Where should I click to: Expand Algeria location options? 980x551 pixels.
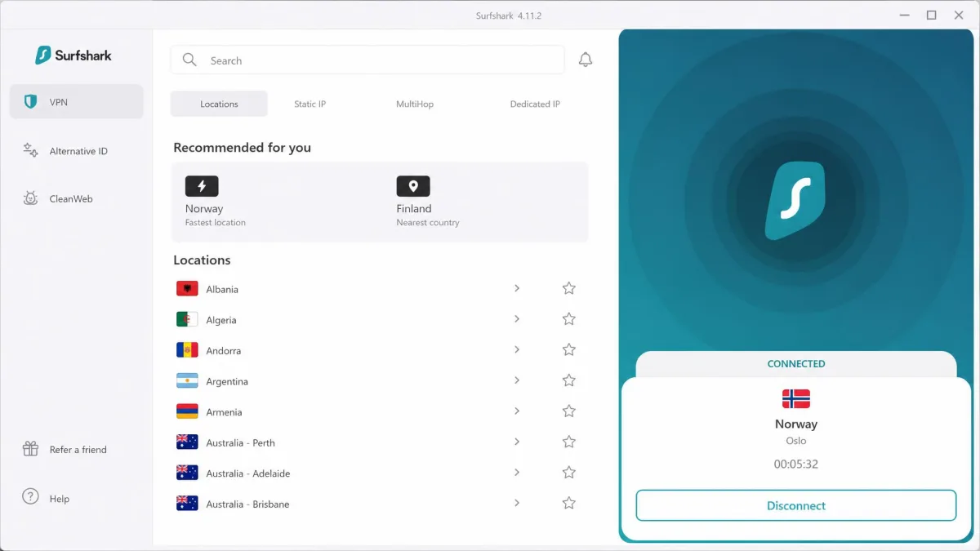tap(517, 319)
